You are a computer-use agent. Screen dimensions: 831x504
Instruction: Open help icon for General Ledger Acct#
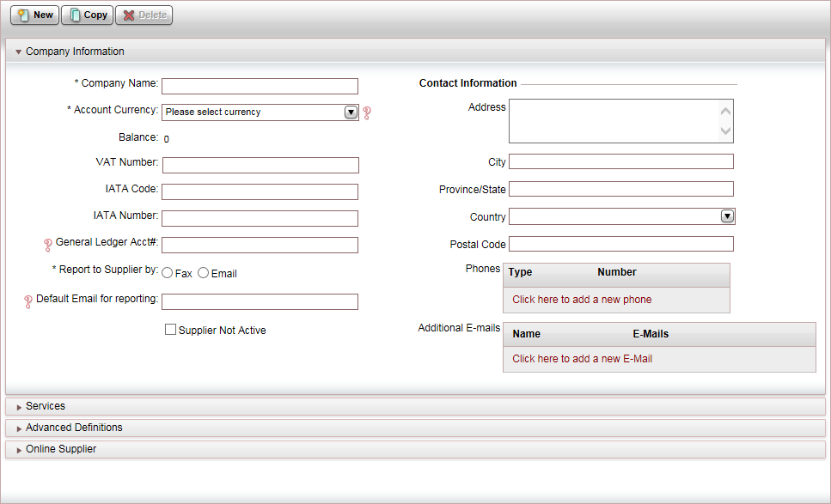point(48,244)
